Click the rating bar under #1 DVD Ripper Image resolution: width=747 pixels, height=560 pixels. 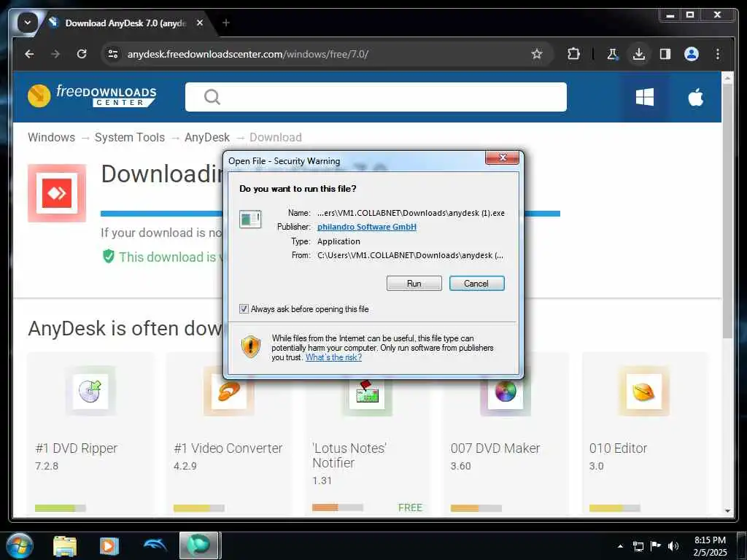(x=61, y=508)
